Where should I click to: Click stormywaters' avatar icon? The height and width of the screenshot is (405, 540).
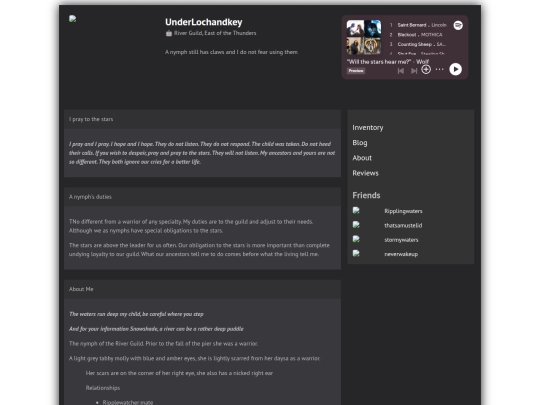[x=356, y=239]
